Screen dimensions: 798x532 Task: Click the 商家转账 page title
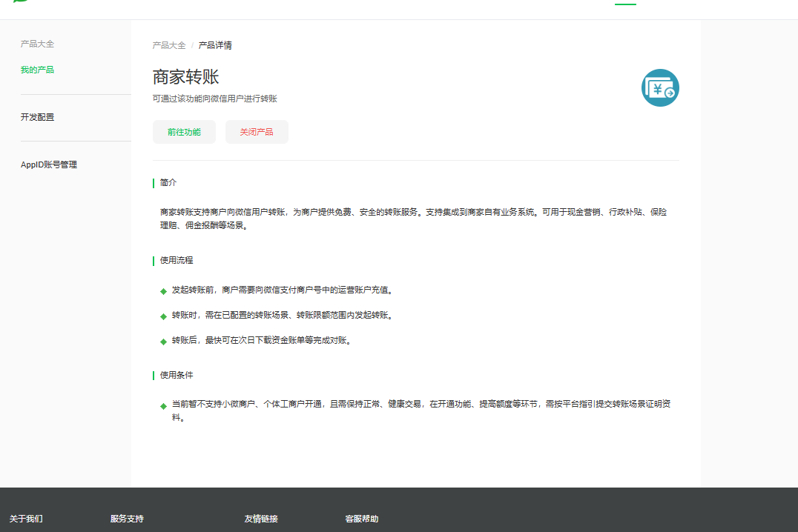coord(185,77)
